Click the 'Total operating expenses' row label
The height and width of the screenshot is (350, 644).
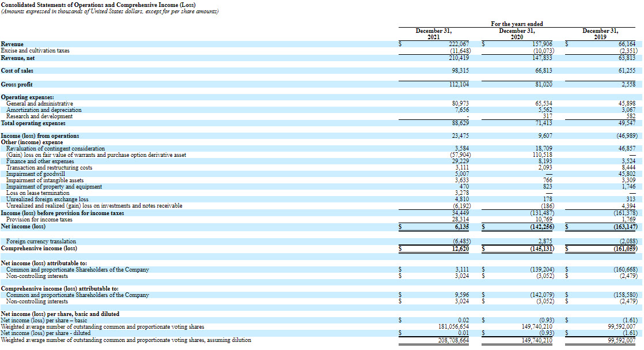click(x=33, y=123)
